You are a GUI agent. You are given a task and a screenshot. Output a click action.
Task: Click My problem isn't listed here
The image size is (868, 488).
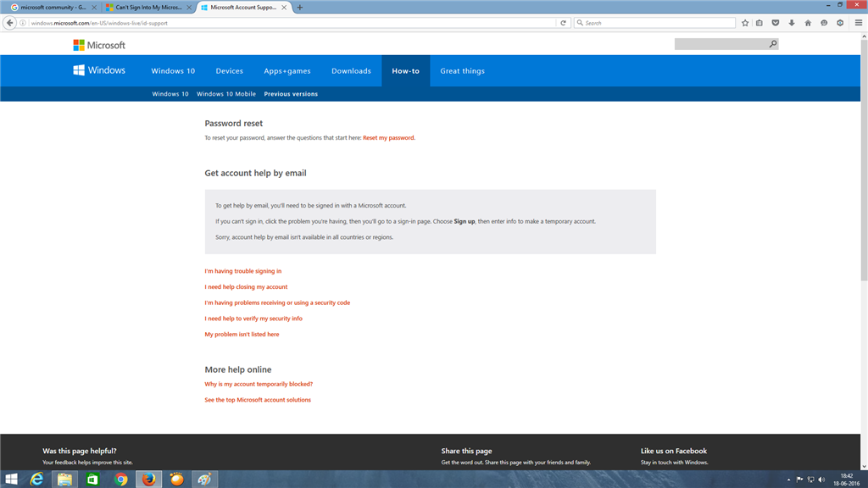point(242,334)
